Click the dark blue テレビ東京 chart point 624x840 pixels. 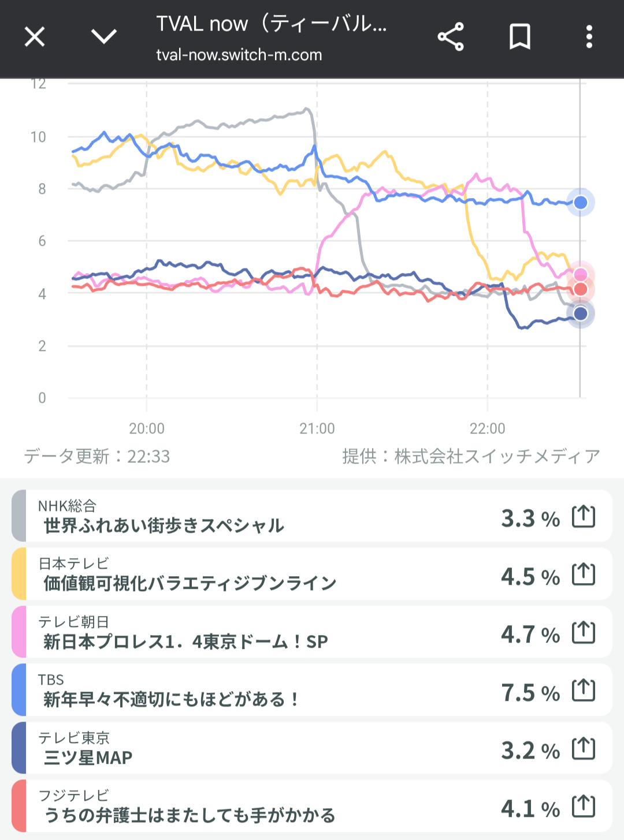[581, 313]
